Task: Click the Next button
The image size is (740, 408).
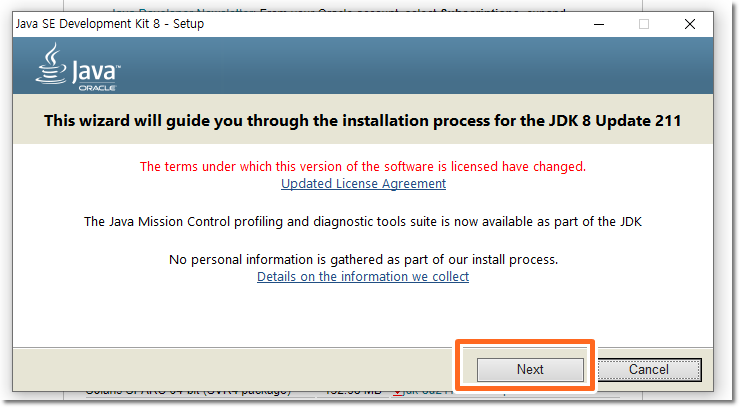Action: (x=530, y=369)
